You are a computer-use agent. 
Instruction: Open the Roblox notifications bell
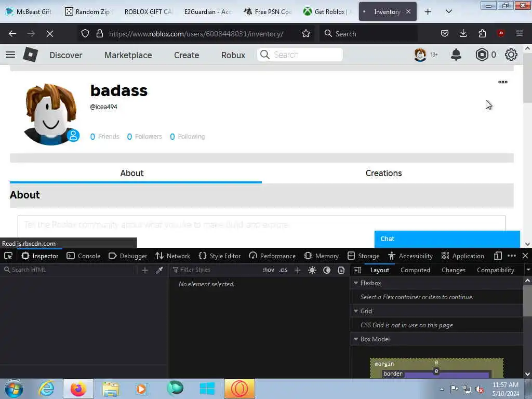(456, 55)
